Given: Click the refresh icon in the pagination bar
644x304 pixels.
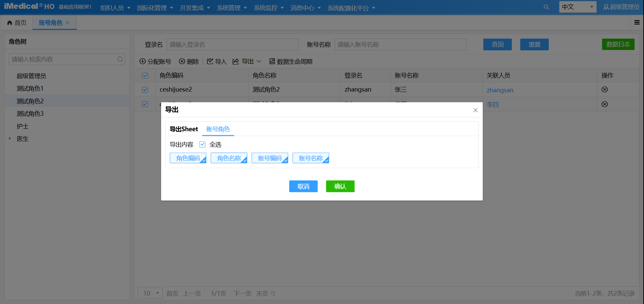Looking at the screenshot, I should tap(273, 293).
